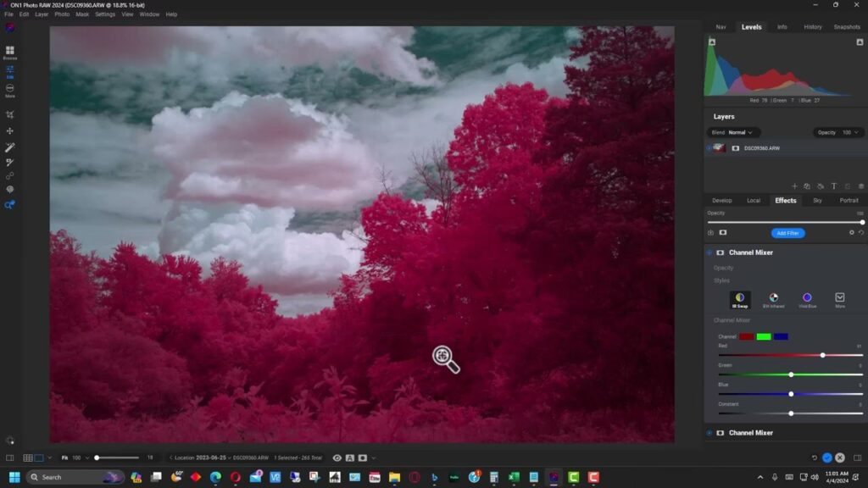The image size is (868, 488).
Task: Apply the IR Swap style preset
Action: pyautogui.click(x=740, y=300)
